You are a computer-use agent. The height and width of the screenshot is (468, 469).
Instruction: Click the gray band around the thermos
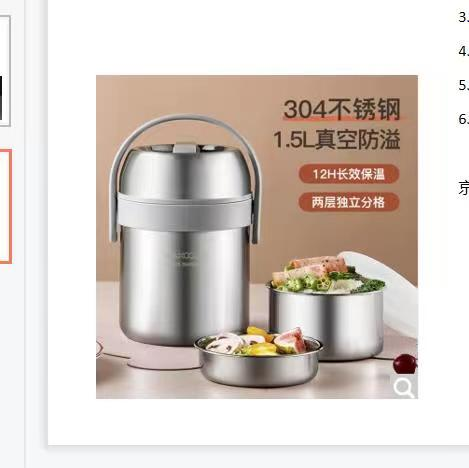click(x=184, y=211)
